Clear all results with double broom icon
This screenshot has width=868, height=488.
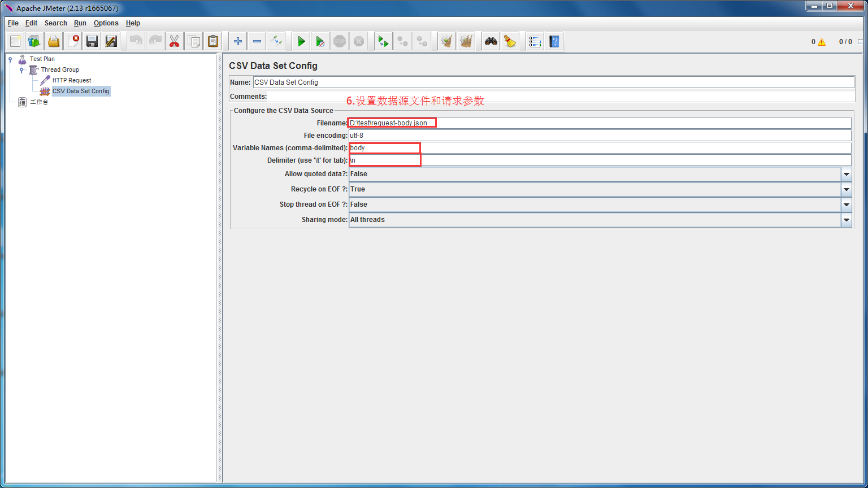point(466,41)
